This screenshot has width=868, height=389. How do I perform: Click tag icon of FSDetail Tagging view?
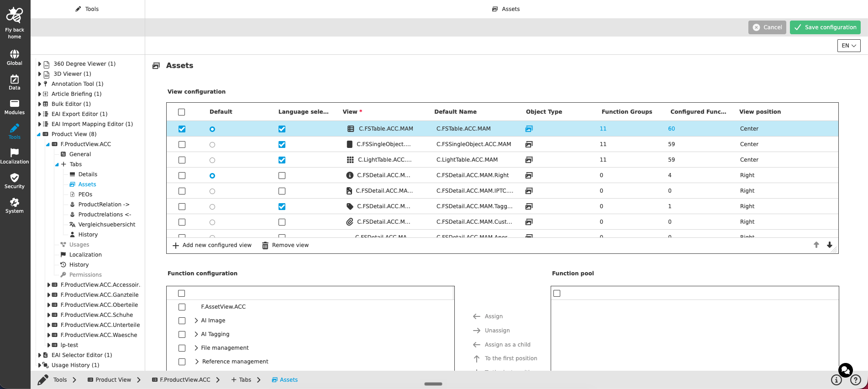[x=350, y=206]
